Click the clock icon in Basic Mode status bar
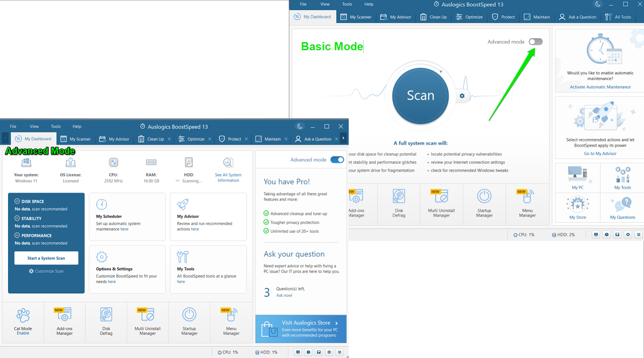The width and height of the screenshot is (644, 358). tap(607, 234)
